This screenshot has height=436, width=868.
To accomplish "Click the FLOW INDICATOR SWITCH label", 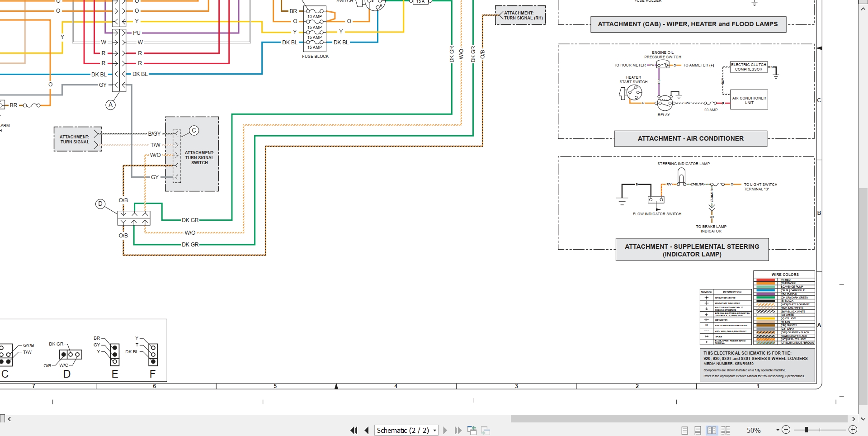I will pyautogui.click(x=657, y=214).
